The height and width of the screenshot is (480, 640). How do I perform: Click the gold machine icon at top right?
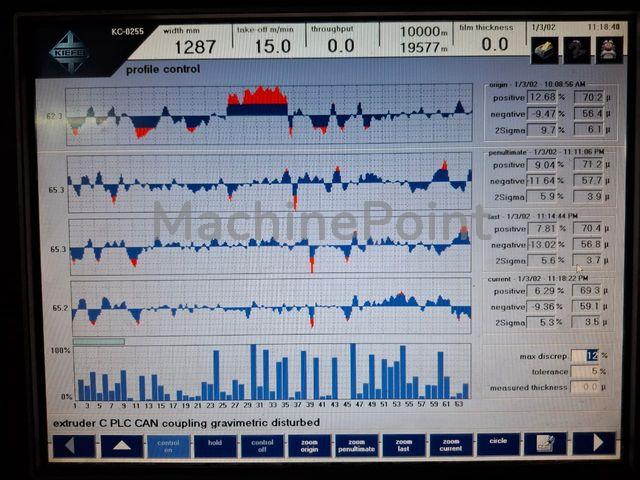544,50
